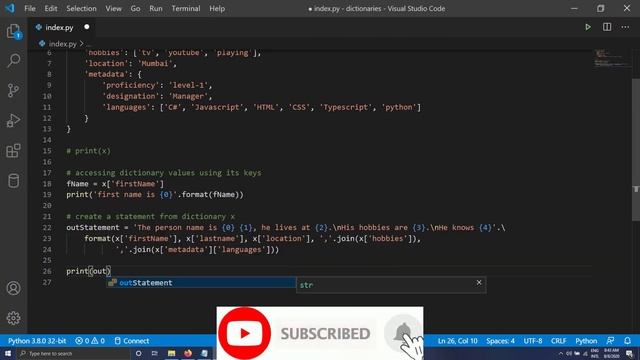Click '# create a statement from dictionary x' comment
This screenshot has width=640, height=360.
[x=151, y=216]
